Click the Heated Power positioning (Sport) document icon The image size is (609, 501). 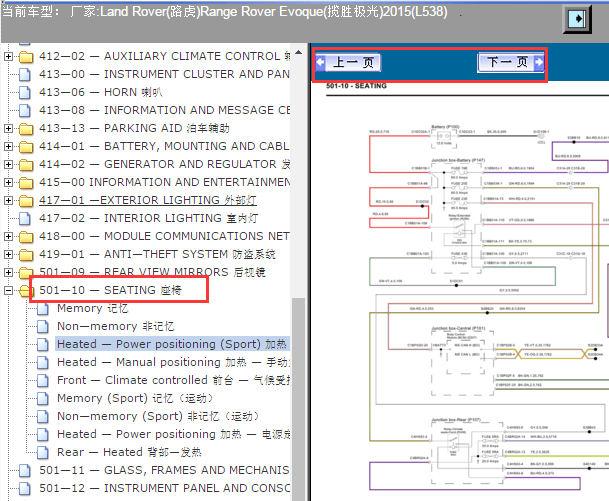click(43, 344)
